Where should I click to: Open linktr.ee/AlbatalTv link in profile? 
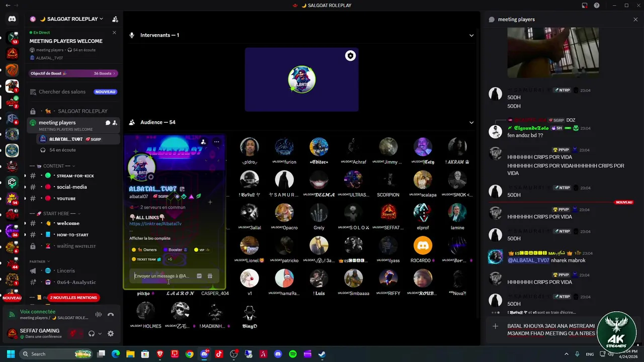pyautogui.click(x=155, y=224)
